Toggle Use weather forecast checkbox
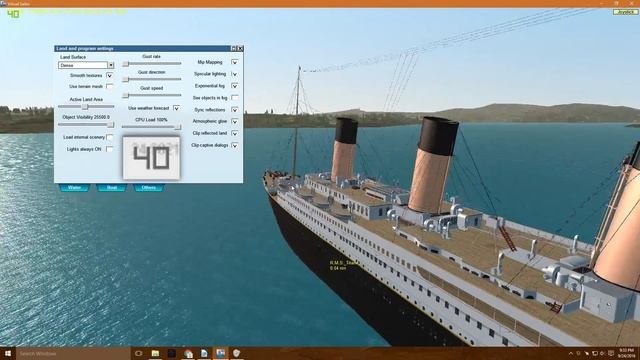Viewport: 640px width, 360px height. pos(176,108)
